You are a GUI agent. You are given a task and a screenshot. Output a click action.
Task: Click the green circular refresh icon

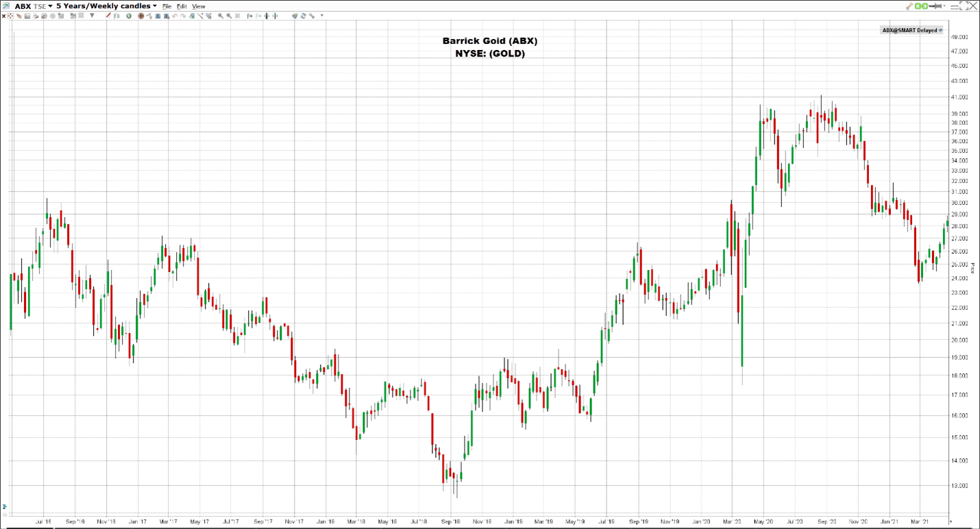(129, 16)
